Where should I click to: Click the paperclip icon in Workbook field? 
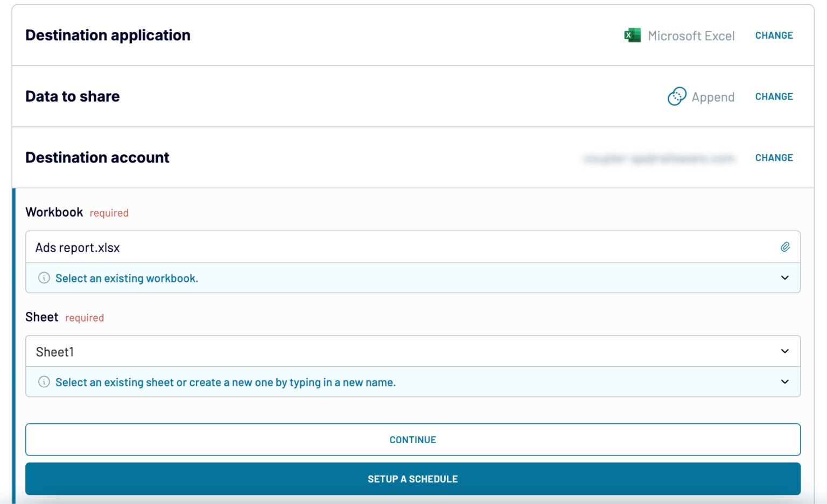pos(785,247)
